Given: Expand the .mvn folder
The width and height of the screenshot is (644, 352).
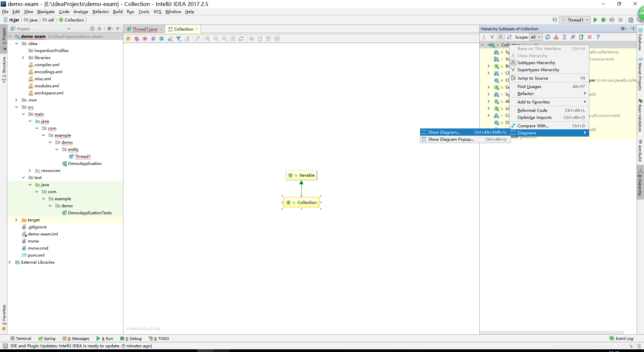Looking at the screenshot, I should click(x=16, y=100).
